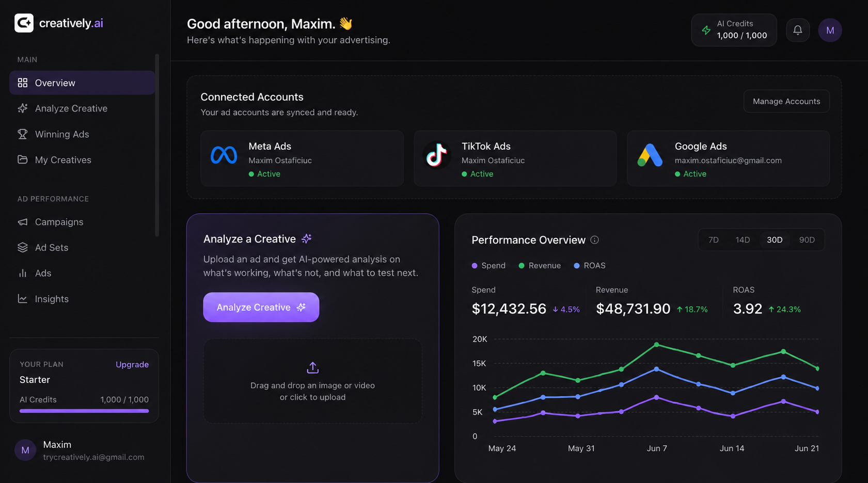
Task: Click the info icon beside Performance Overview
Action: (x=594, y=240)
